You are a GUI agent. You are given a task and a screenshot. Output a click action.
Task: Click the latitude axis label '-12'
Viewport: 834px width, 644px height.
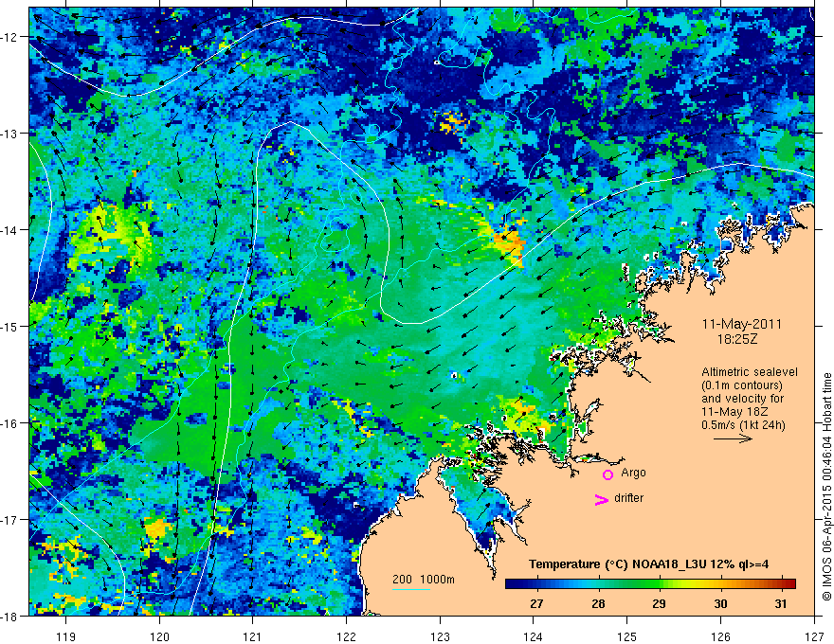9,37
